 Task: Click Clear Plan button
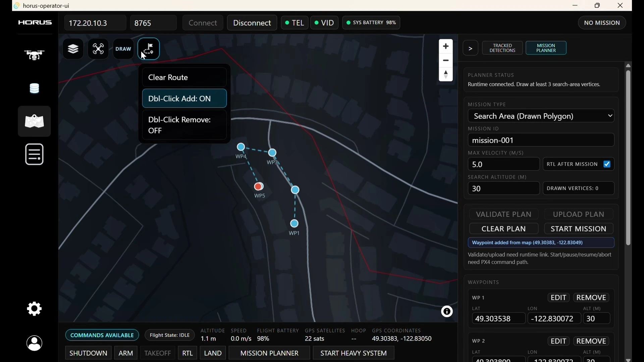coord(504,229)
